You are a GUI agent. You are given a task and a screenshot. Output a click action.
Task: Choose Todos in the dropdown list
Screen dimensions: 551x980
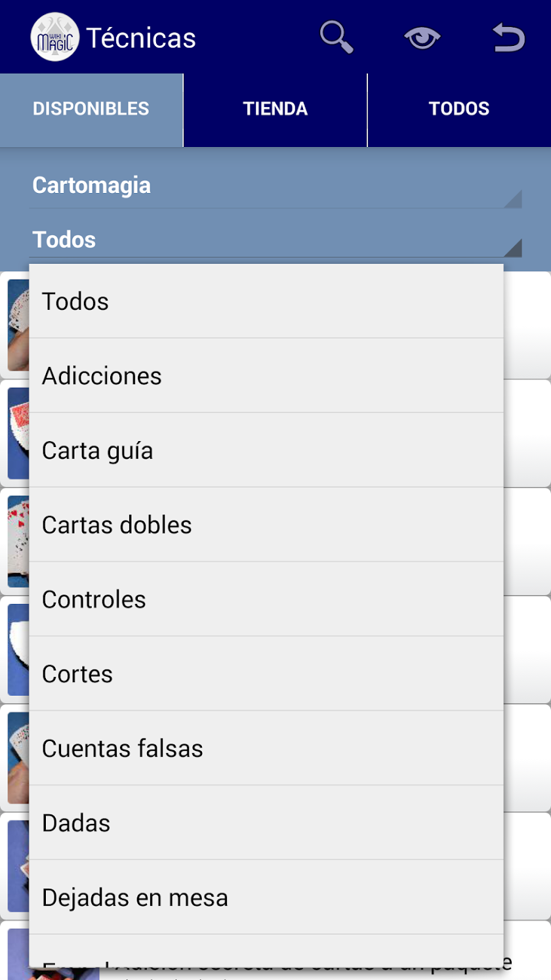[x=266, y=301]
